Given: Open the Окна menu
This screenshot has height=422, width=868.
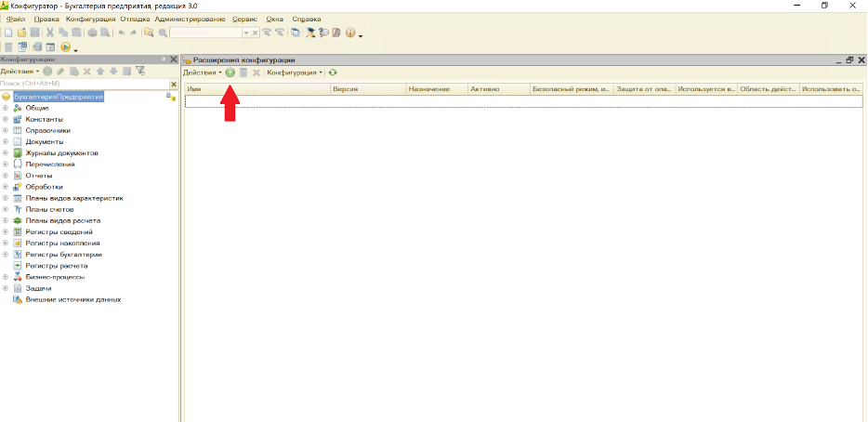Looking at the screenshot, I should click(274, 19).
